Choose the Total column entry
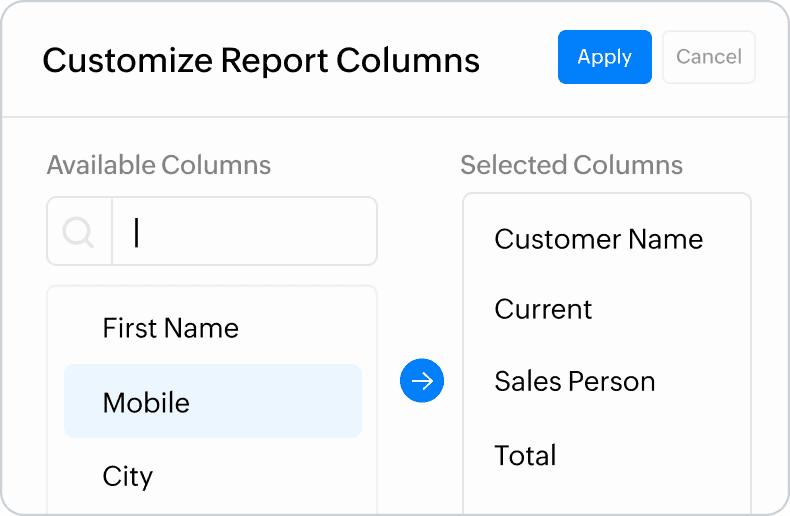Screen dimensions: 790x516 pos(525,456)
